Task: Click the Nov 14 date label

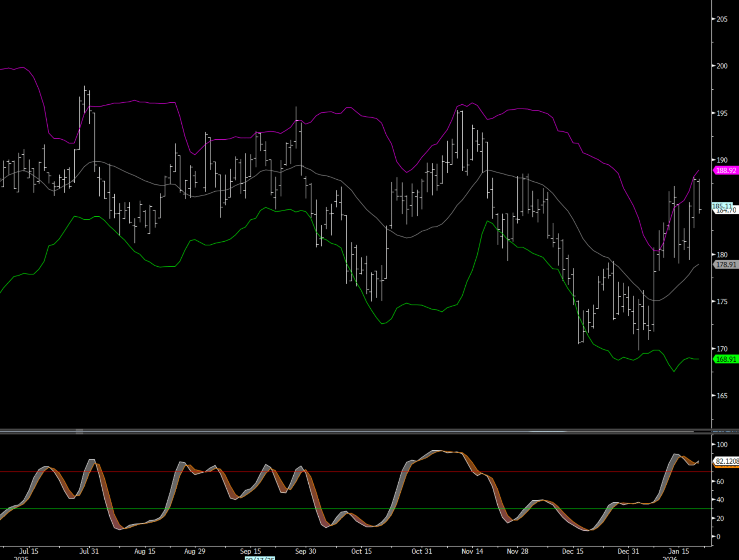Action: pyautogui.click(x=472, y=551)
